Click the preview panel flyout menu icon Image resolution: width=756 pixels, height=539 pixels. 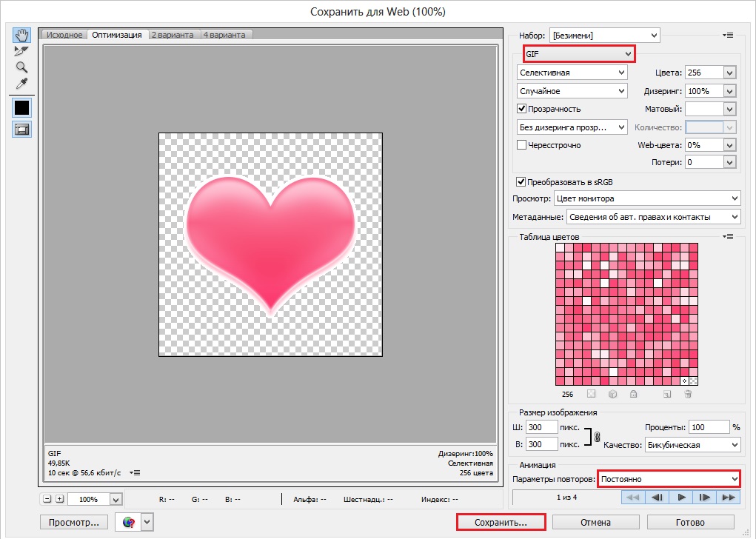tap(135, 473)
